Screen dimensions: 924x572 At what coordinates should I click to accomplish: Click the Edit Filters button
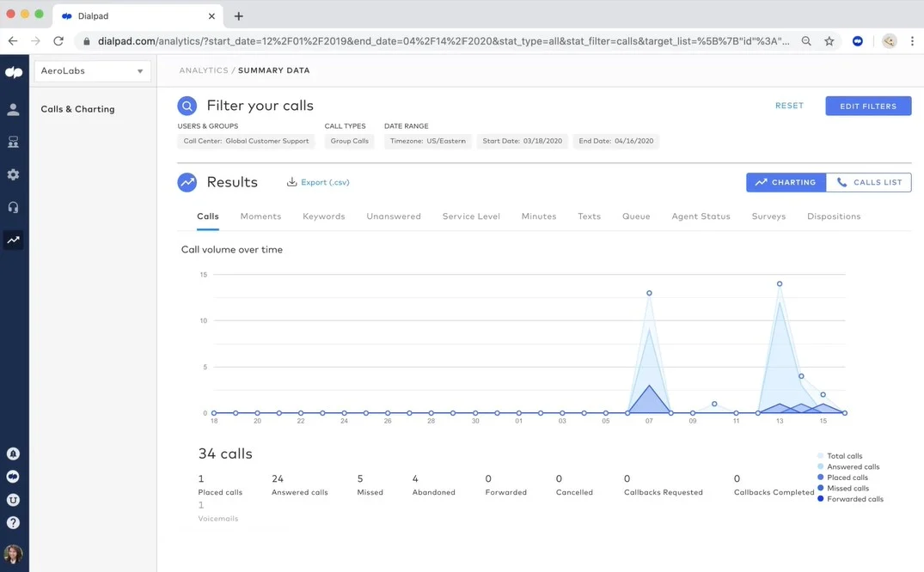(868, 106)
